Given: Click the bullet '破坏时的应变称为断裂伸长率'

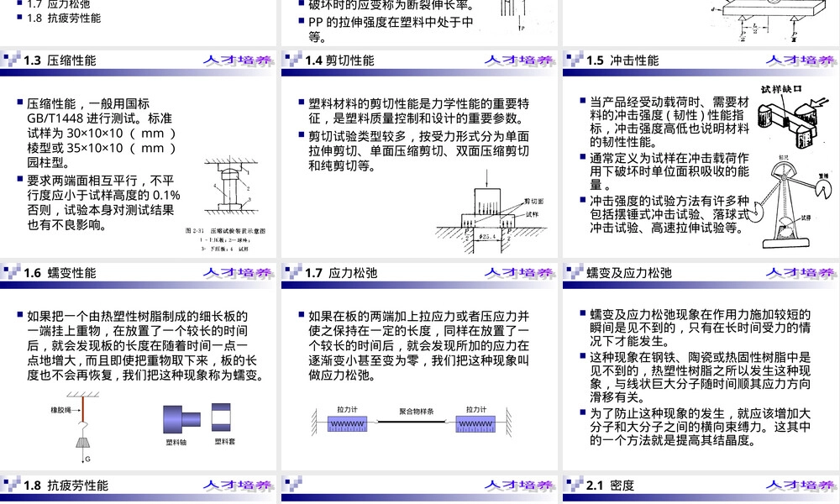Looking at the screenshot, I should [x=391, y=6].
